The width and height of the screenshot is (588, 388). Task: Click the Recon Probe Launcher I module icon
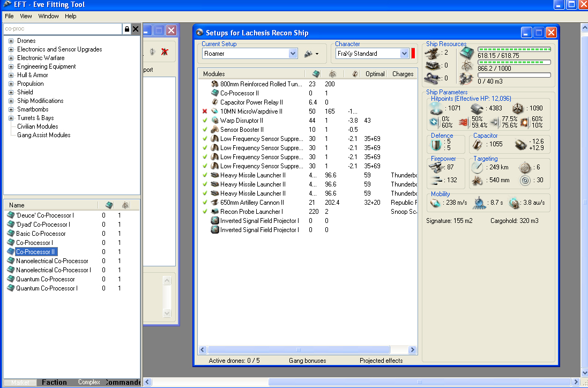pyautogui.click(x=215, y=212)
